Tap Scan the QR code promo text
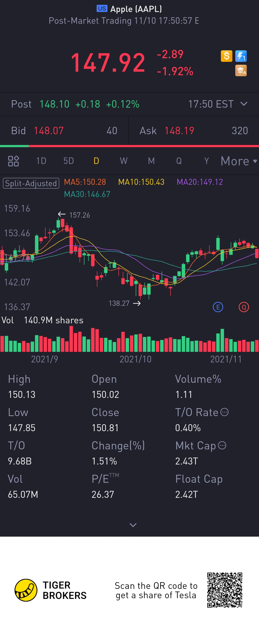 click(156, 590)
